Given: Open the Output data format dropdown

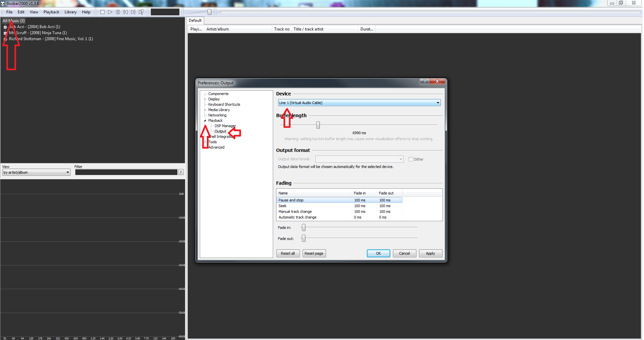Looking at the screenshot, I should [359, 159].
